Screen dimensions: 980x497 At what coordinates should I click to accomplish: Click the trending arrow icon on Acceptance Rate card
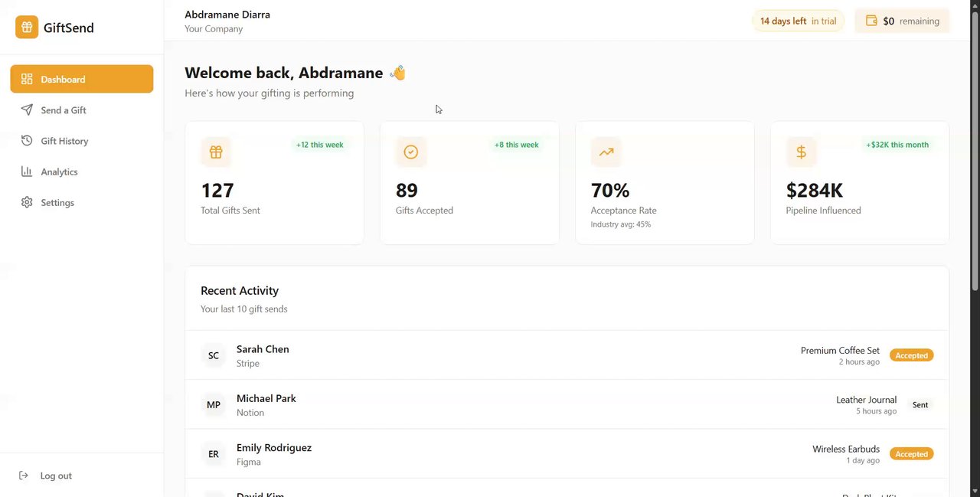(x=606, y=152)
